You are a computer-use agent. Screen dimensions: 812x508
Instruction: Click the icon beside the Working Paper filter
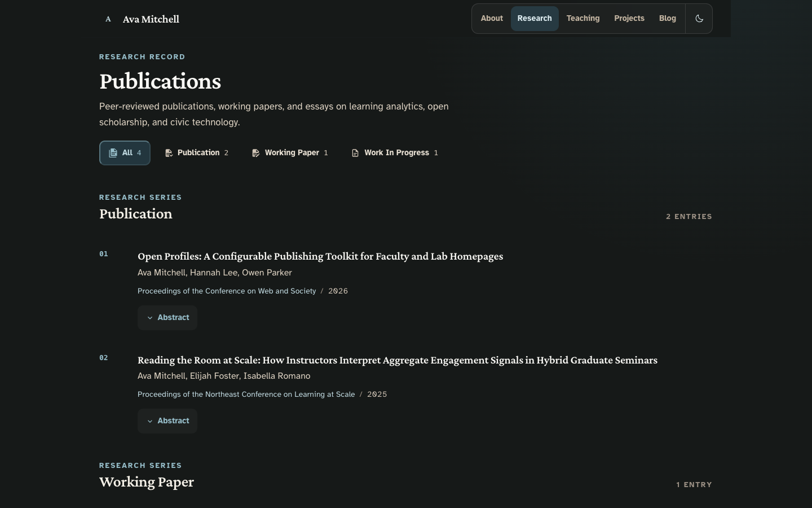255,153
